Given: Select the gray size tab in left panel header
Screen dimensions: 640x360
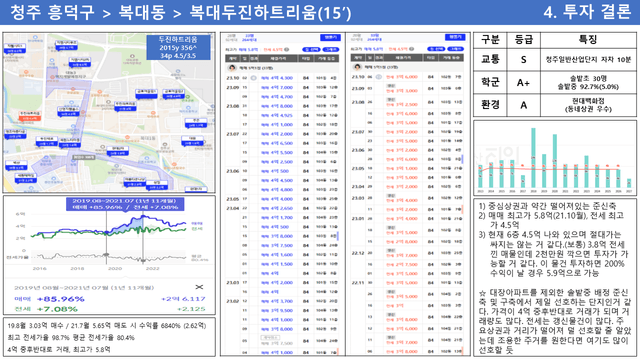Looking at the screenshot, I should [x=231, y=38].
